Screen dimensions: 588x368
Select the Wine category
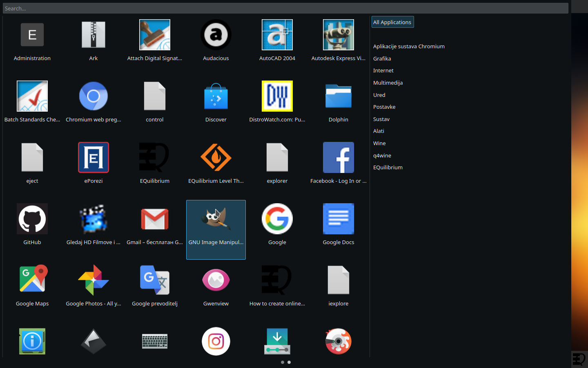pos(379,143)
